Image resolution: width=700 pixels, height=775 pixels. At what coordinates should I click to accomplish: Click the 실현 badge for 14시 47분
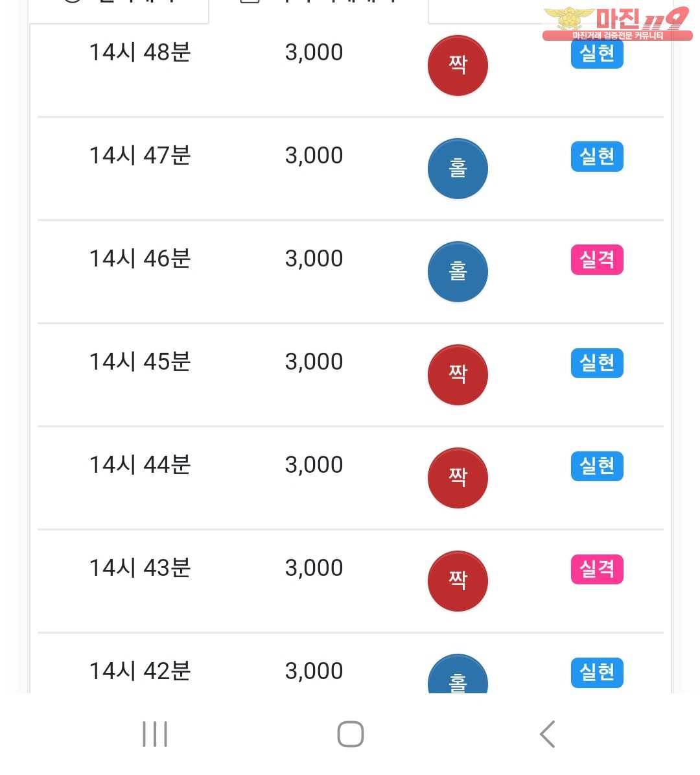point(597,157)
